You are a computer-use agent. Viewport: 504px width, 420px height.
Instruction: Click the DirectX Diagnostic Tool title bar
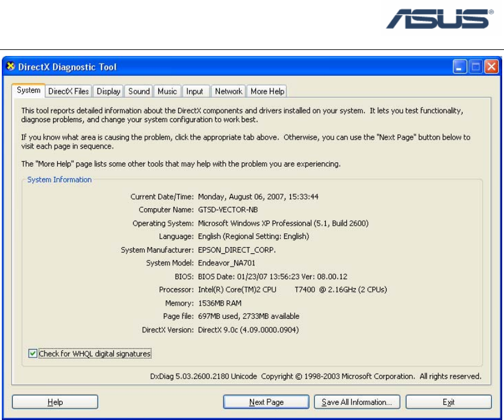[241, 67]
